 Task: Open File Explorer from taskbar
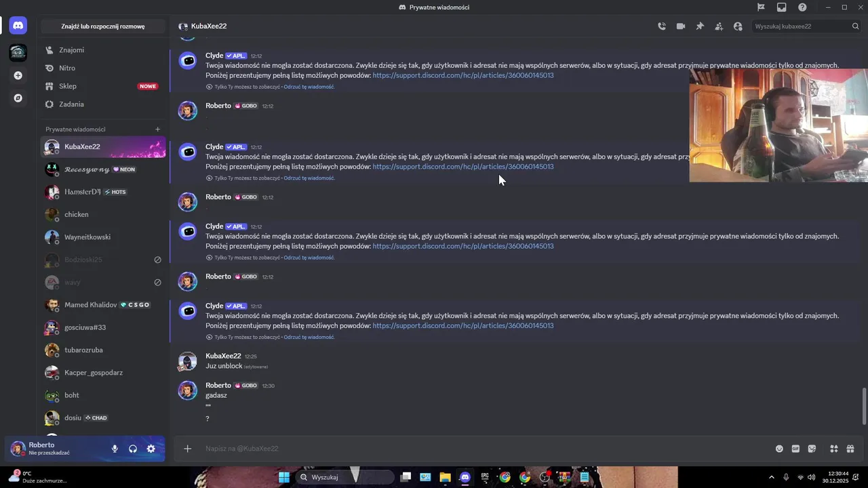click(x=445, y=477)
